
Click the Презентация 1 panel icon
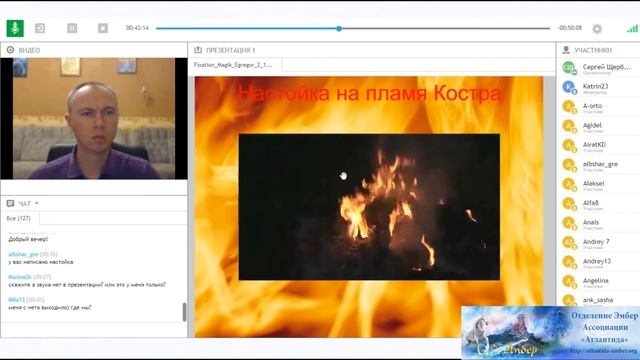[198, 50]
